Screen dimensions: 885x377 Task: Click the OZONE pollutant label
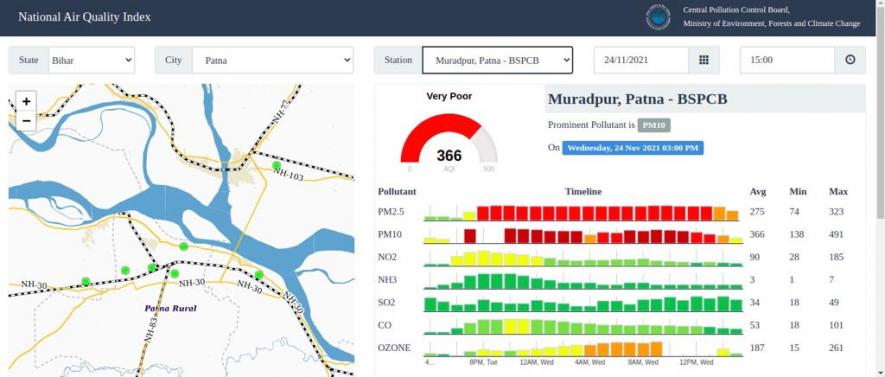click(x=394, y=348)
